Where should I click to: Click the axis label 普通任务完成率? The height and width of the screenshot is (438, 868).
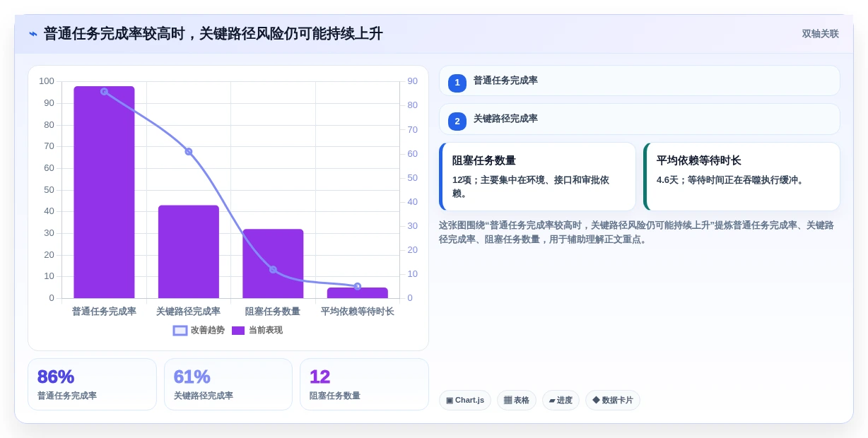tap(104, 312)
